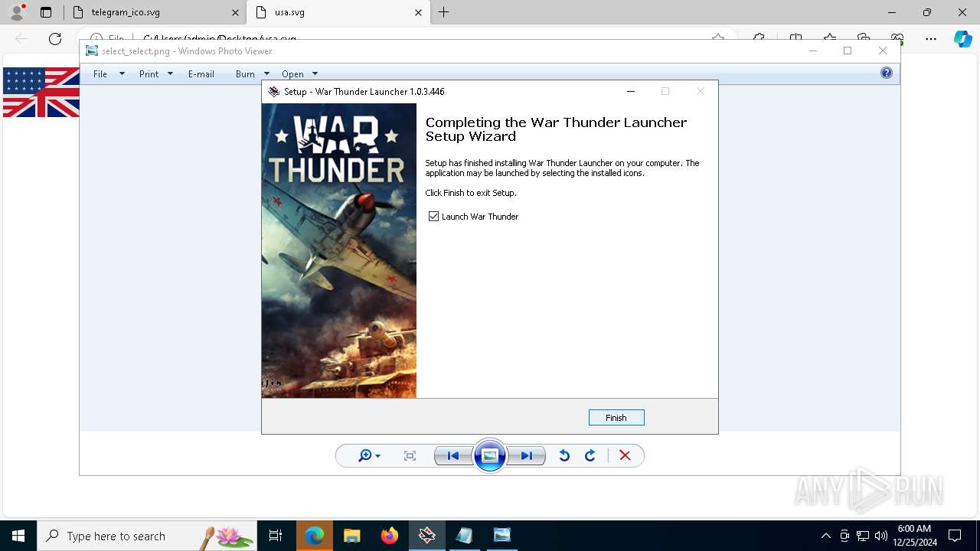Image resolution: width=980 pixels, height=551 pixels.
Task: Rotate the image clockwise
Action: (x=590, y=456)
